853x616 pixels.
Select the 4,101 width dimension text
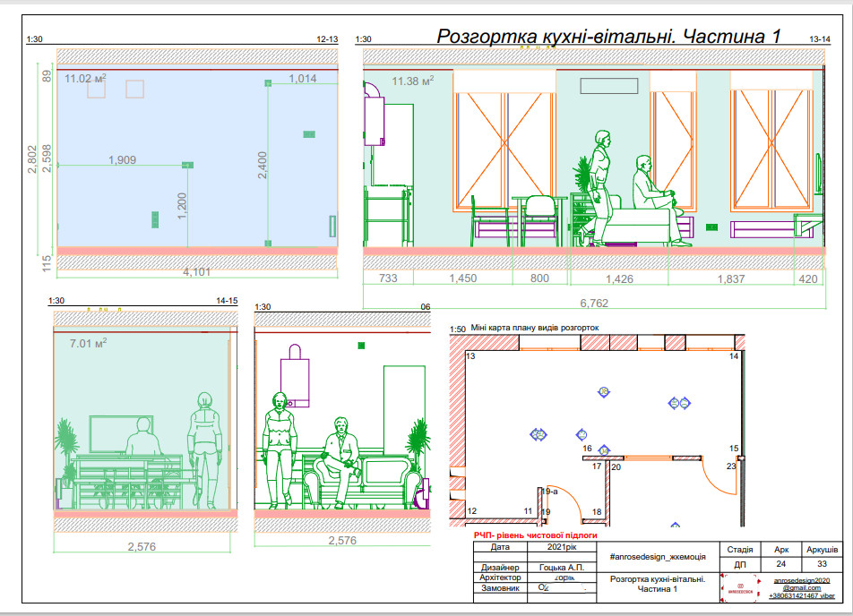tap(197, 271)
